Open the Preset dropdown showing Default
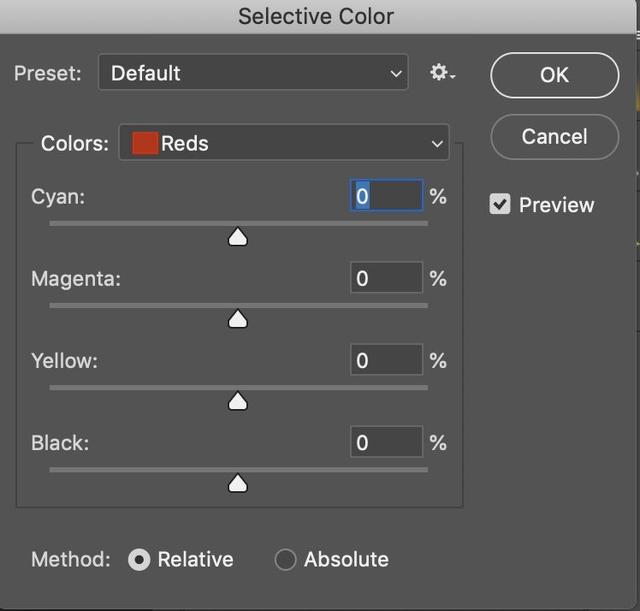Image resolution: width=640 pixels, height=611 pixels. pos(253,73)
